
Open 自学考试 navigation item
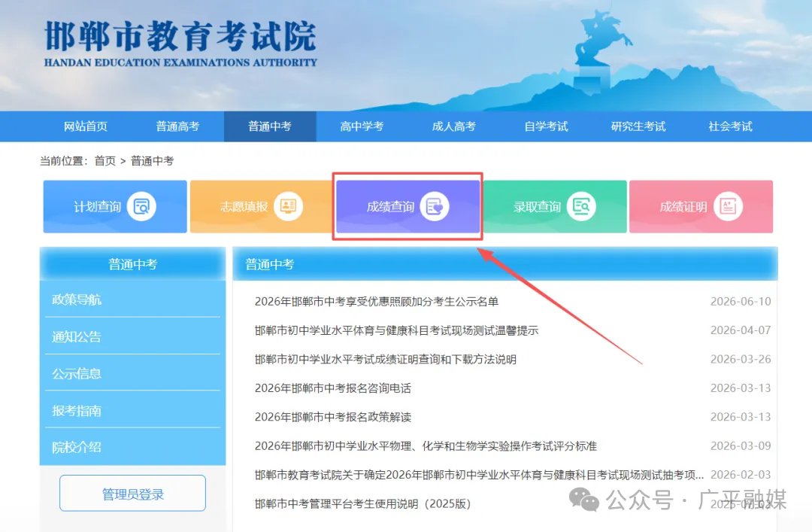(x=547, y=126)
